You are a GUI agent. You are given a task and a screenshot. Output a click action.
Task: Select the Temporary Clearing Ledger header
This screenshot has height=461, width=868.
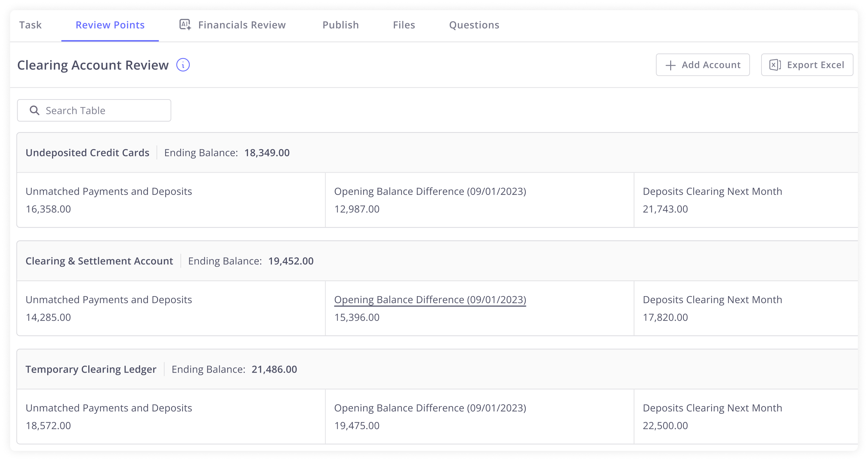tap(91, 369)
